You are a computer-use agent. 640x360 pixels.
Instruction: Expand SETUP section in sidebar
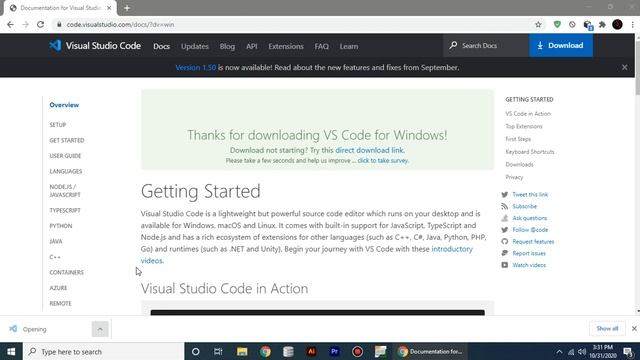pyautogui.click(x=58, y=125)
